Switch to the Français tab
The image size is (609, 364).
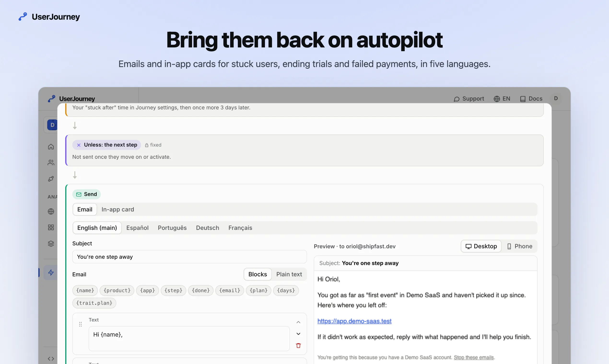point(240,228)
